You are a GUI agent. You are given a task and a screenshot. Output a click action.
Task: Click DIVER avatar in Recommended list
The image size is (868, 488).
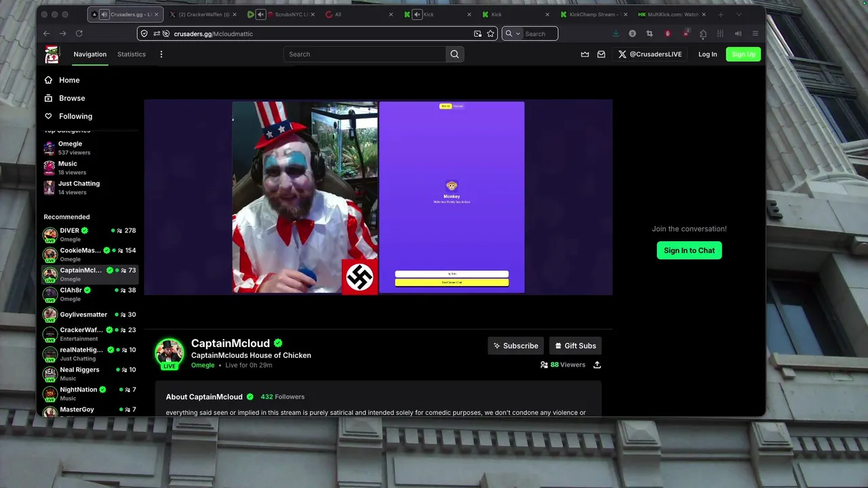tap(50, 235)
